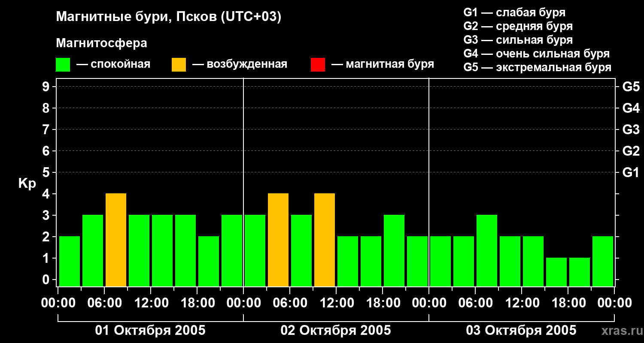Click the '01 Октября 2005' date label

tap(150, 331)
